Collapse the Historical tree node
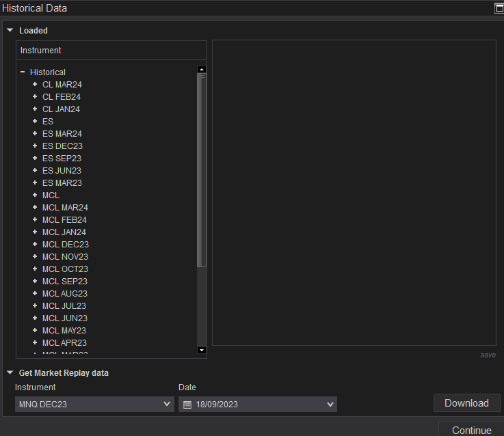The image size is (504, 436). (x=23, y=72)
